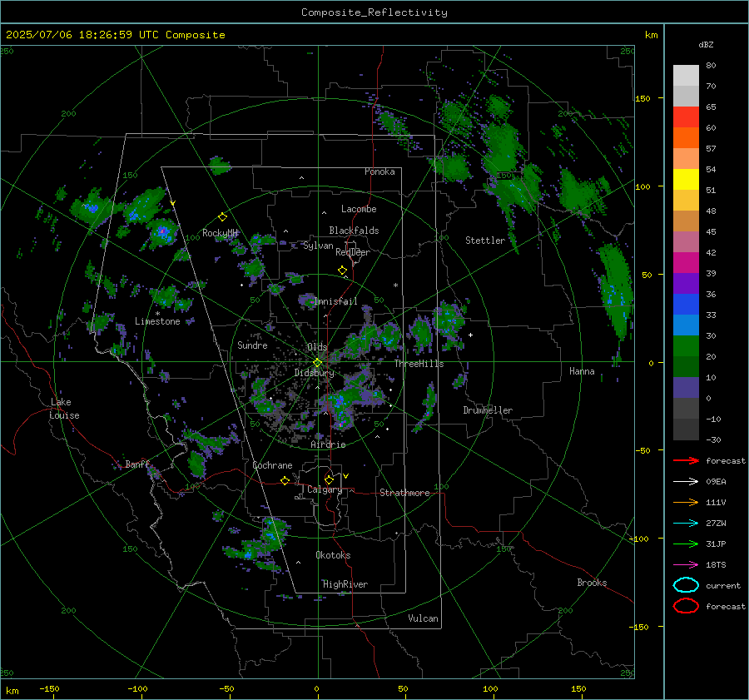This screenshot has width=749, height=700.
Task: Click the km label at bottom-left corner
Action: pyautogui.click(x=12, y=691)
